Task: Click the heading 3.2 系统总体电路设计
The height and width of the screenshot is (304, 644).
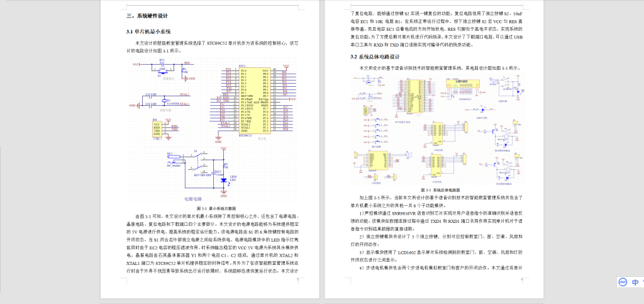Action: (x=375, y=57)
